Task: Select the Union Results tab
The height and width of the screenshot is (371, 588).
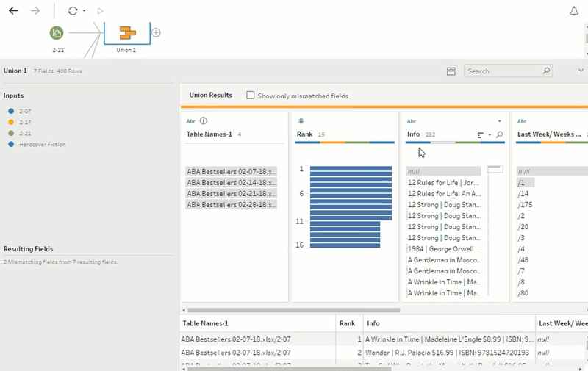Action: [210, 96]
